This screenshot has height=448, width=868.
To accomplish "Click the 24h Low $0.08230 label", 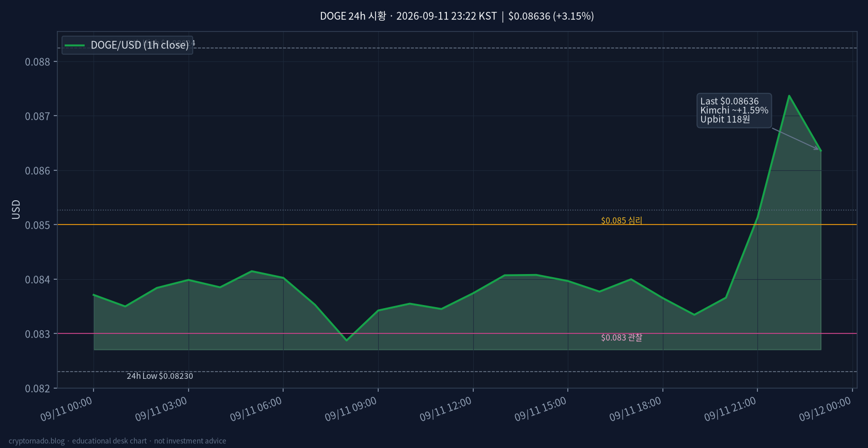I will pyautogui.click(x=160, y=376).
